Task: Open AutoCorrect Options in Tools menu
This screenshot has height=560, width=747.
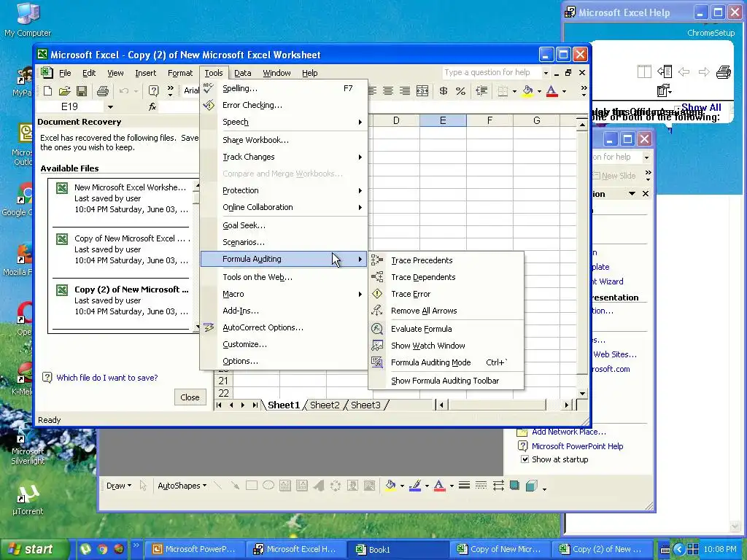Action: tap(284, 327)
